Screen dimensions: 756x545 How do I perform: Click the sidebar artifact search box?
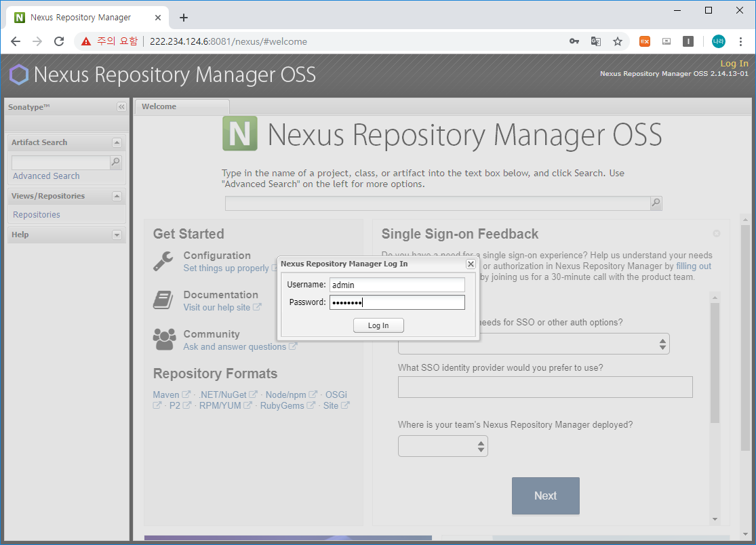point(61,163)
